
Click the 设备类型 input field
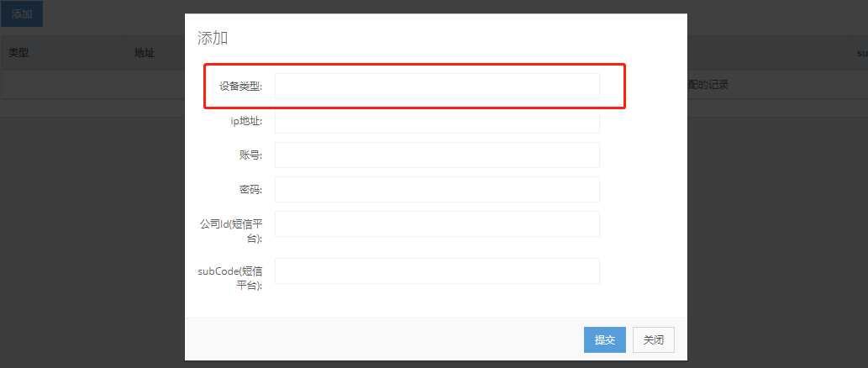(x=437, y=87)
